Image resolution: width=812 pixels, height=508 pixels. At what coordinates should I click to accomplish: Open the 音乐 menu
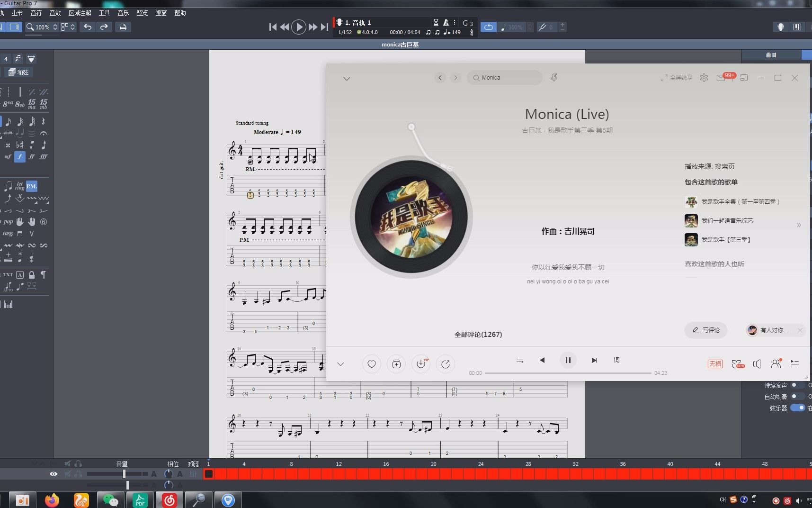point(123,13)
